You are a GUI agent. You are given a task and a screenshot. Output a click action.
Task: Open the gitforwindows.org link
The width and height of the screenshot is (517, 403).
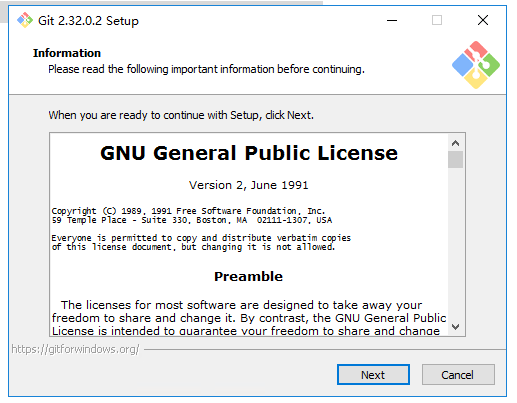click(x=75, y=349)
